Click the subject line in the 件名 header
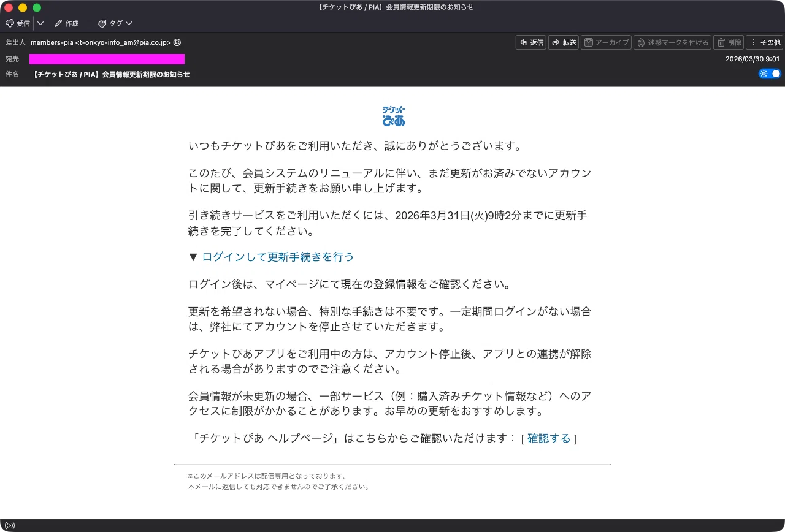785x532 pixels. coord(110,74)
